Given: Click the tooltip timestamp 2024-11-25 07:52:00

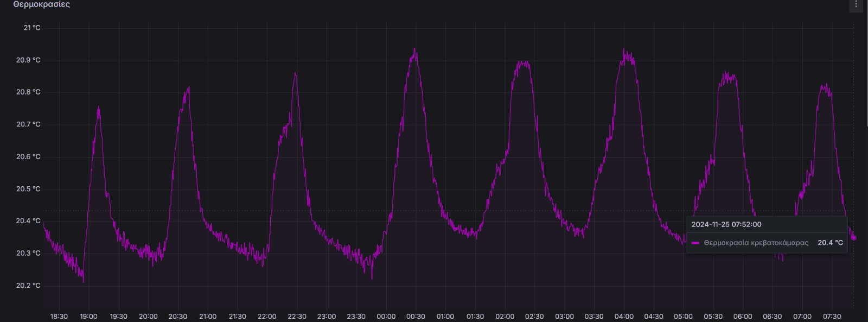Looking at the screenshot, I should pos(726,224).
